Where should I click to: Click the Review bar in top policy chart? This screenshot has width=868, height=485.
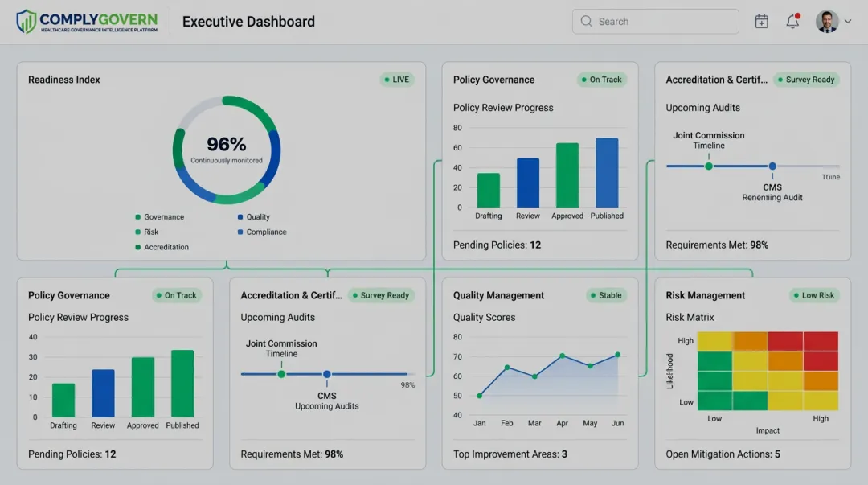(527, 183)
